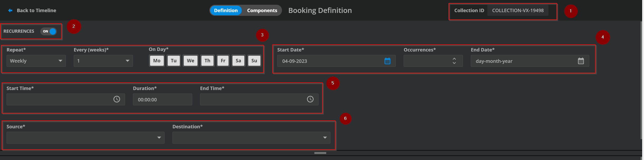
Task: Expand the Repeat dropdown showing Weekly
Action: coord(36,61)
